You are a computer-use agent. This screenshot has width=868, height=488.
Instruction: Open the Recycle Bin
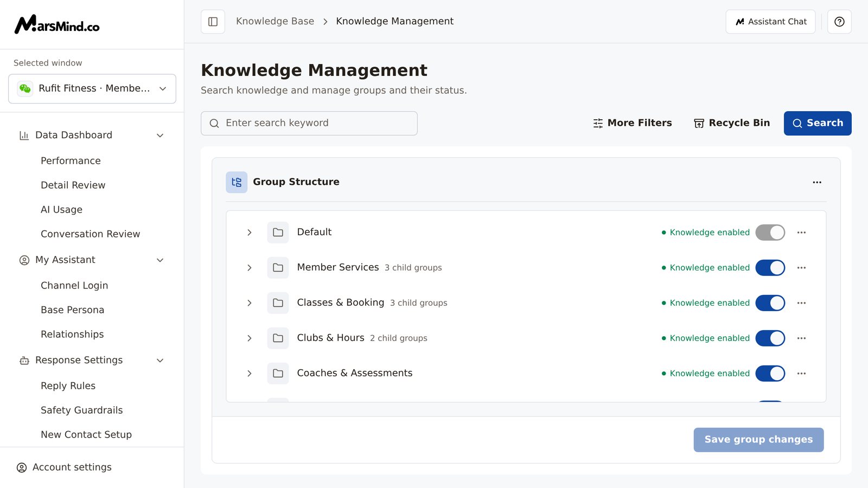(x=731, y=123)
